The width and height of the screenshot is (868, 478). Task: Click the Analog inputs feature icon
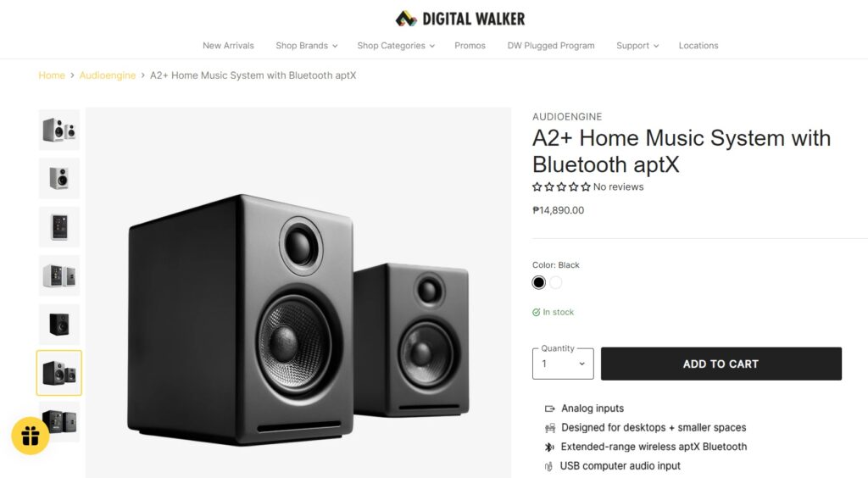click(x=549, y=409)
